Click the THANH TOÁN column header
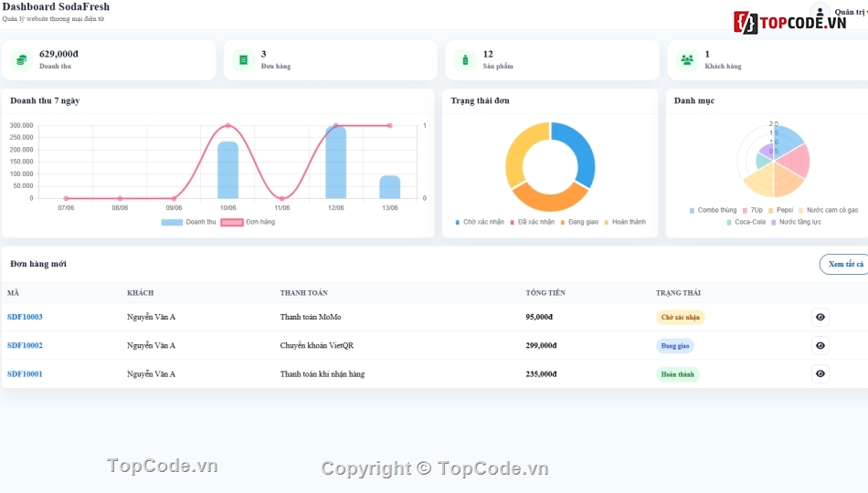This screenshot has height=493, width=868. (x=304, y=293)
